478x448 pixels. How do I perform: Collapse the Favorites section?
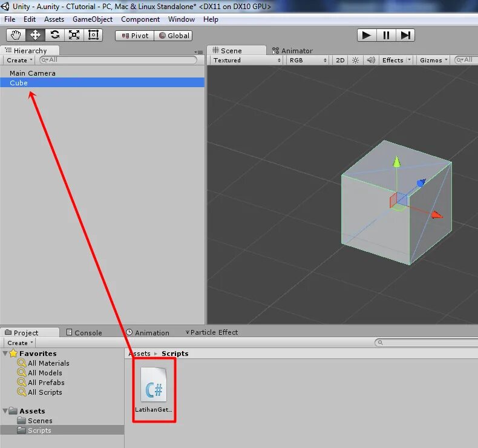pos(5,354)
